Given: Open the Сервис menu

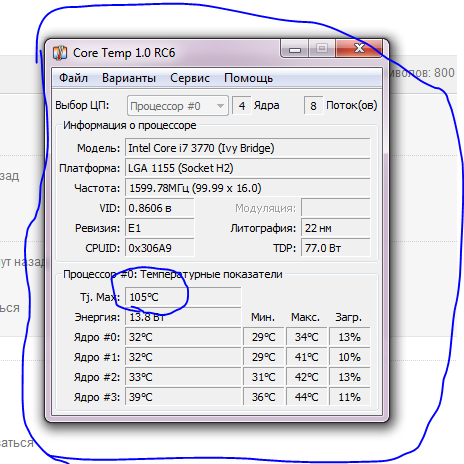Looking at the screenshot, I should tap(190, 78).
